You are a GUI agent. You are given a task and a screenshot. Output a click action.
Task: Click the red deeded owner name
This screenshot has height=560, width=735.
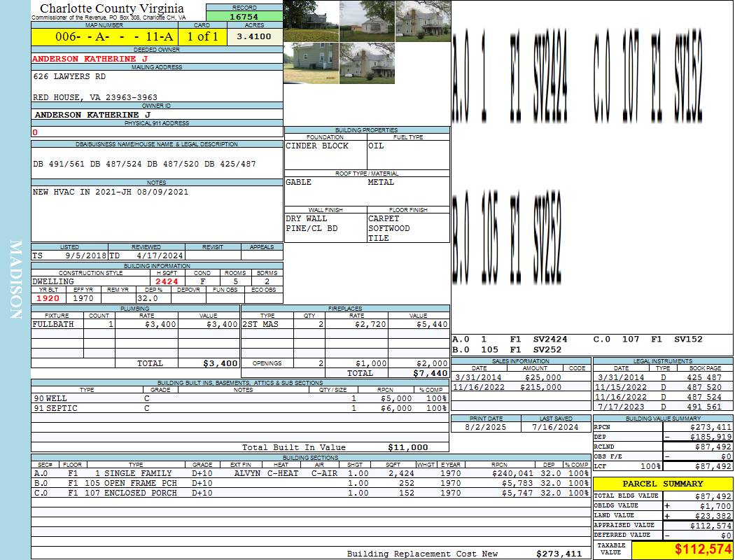tap(90, 59)
